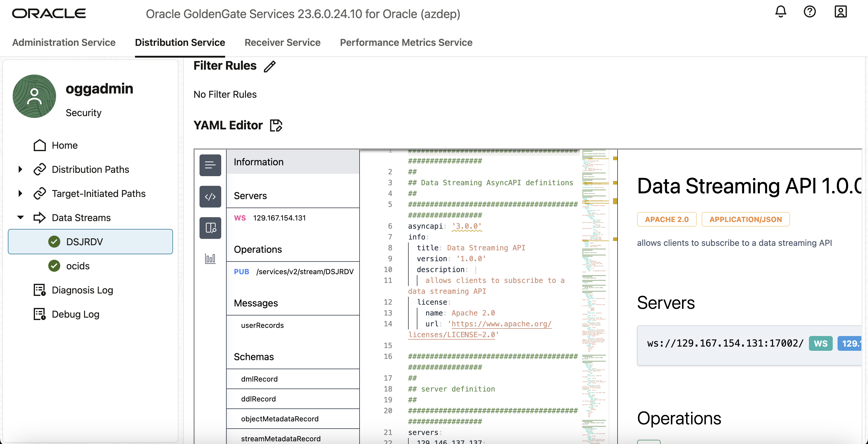Screen dimensions: 868x444
Task: Click the YAML Editor save-edit icon
Action: point(276,125)
